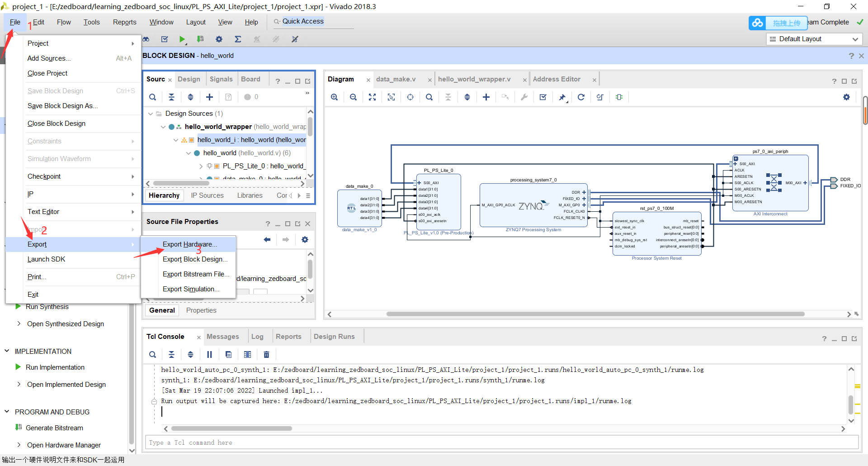This screenshot has height=466, width=868.
Task: Click the diagram horizontal scrollbar
Action: tap(595, 314)
